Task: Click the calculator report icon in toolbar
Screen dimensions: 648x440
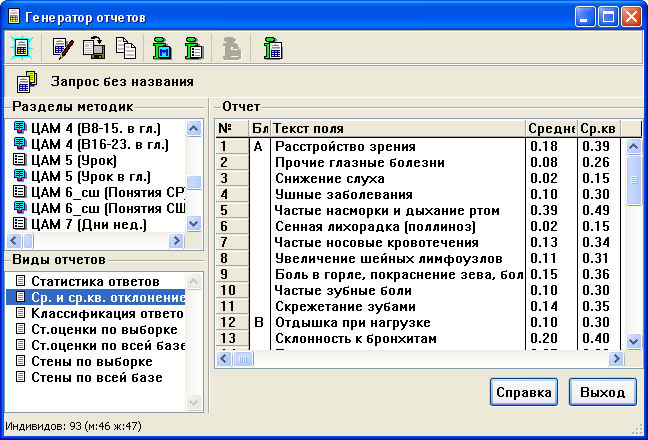Action: point(21,48)
